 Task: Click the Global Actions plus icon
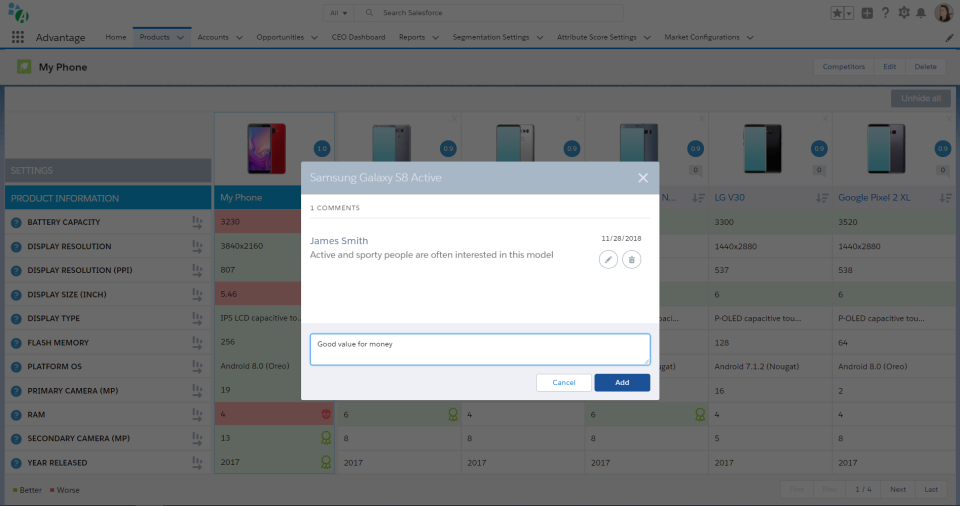[867, 13]
